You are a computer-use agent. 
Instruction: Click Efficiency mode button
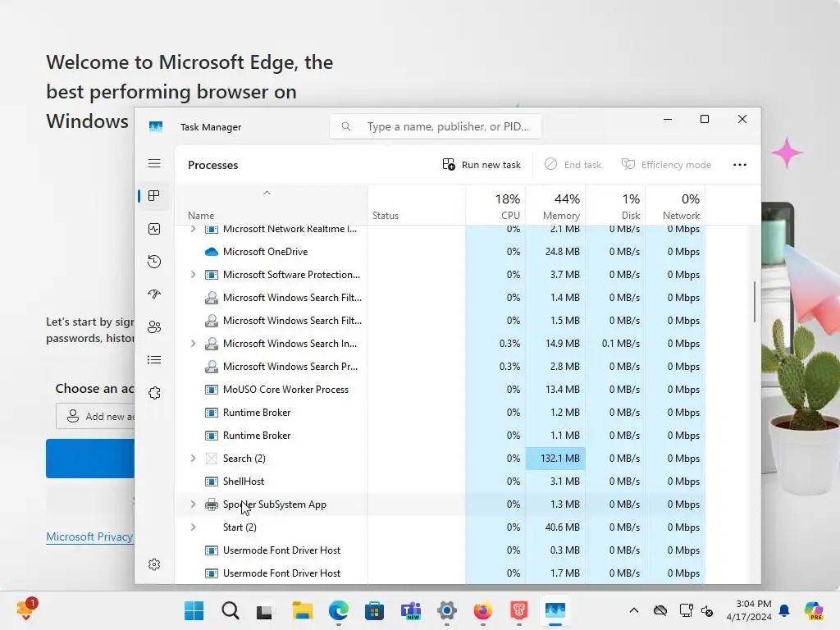pyautogui.click(x=666, y=164)
